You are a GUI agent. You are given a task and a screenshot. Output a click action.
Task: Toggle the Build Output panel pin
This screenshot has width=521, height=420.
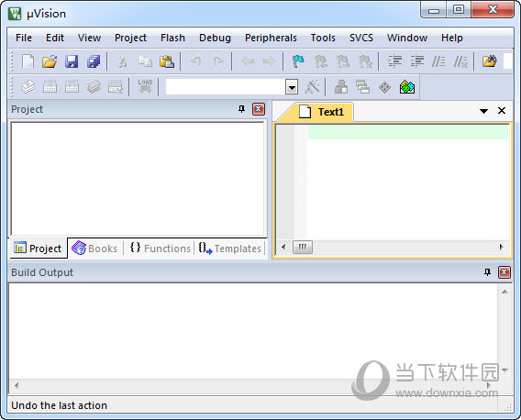pyautogui.click(x=487, y=272)
